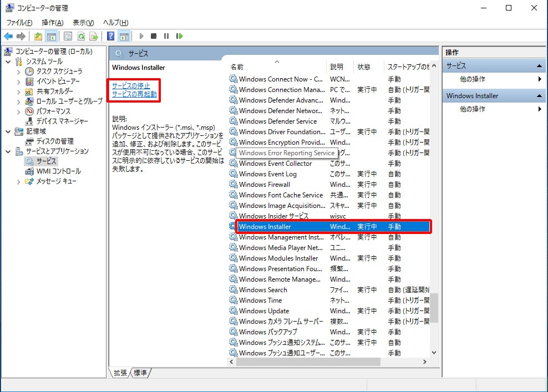Open the Help toolbar icon
548x392 pixels.
(x=110, y=36)
